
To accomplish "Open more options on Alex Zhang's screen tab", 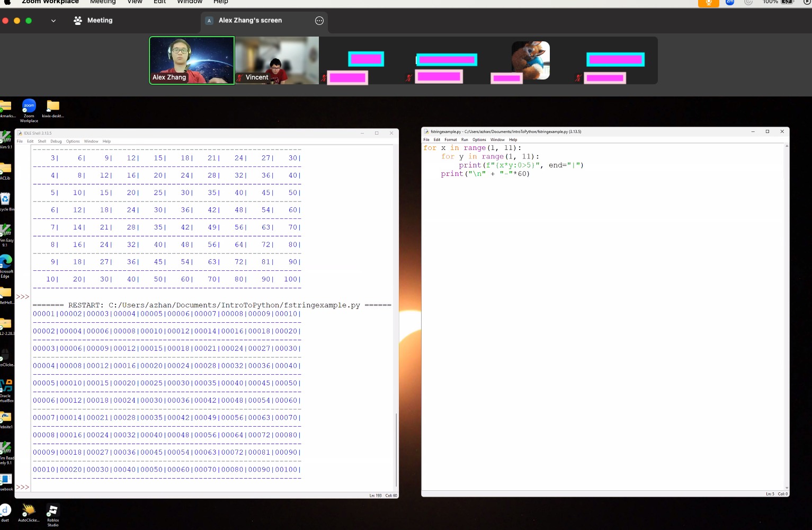I will pos(319,21).
